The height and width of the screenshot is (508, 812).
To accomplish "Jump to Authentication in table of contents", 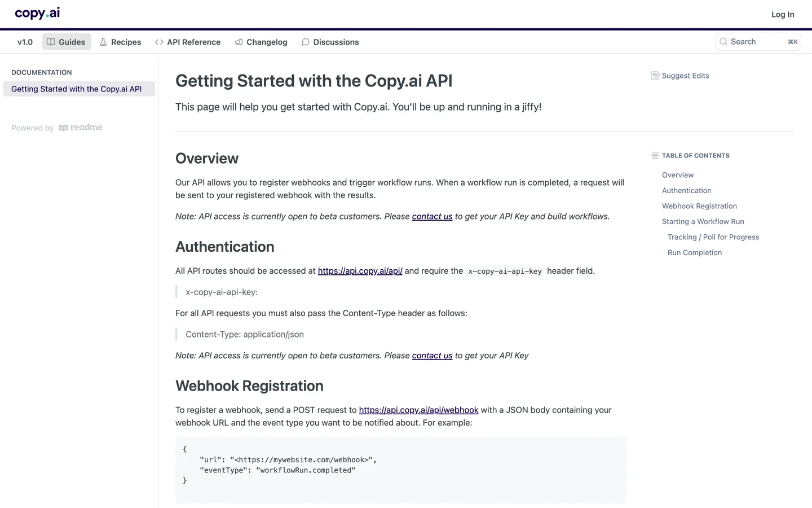I will 687,190.
